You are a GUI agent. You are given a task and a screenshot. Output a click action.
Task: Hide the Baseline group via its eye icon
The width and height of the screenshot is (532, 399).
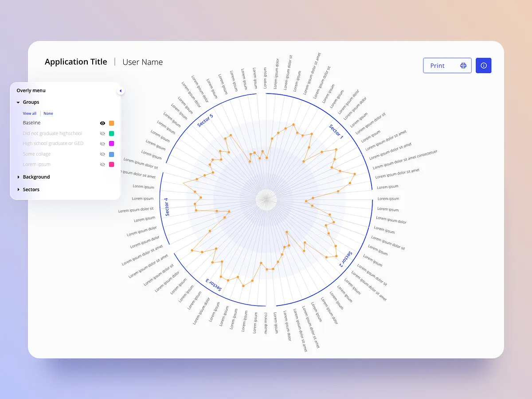point(102,123)
